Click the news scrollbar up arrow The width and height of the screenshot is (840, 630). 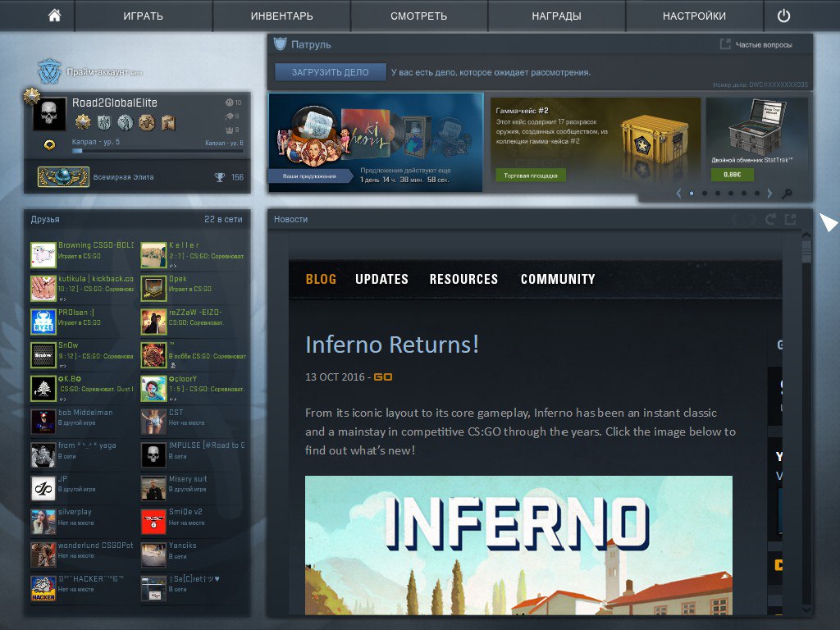(806, 235)
